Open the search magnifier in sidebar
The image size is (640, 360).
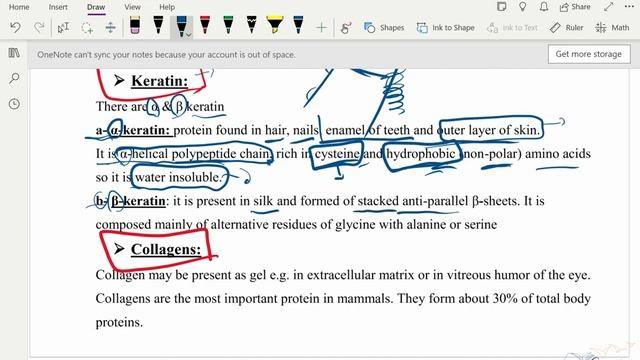click(x=14, y=78)
